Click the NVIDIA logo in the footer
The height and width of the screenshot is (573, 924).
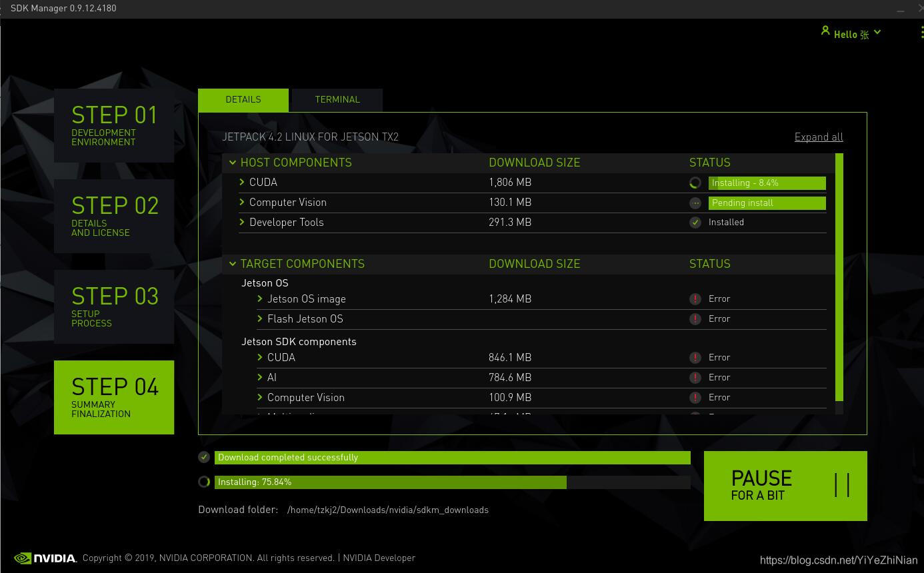point(45,558)
